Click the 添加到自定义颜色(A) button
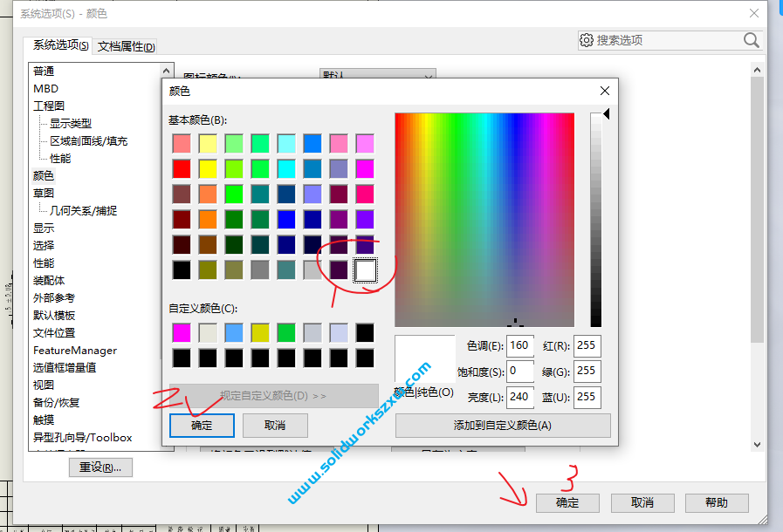 click(503, 426)
